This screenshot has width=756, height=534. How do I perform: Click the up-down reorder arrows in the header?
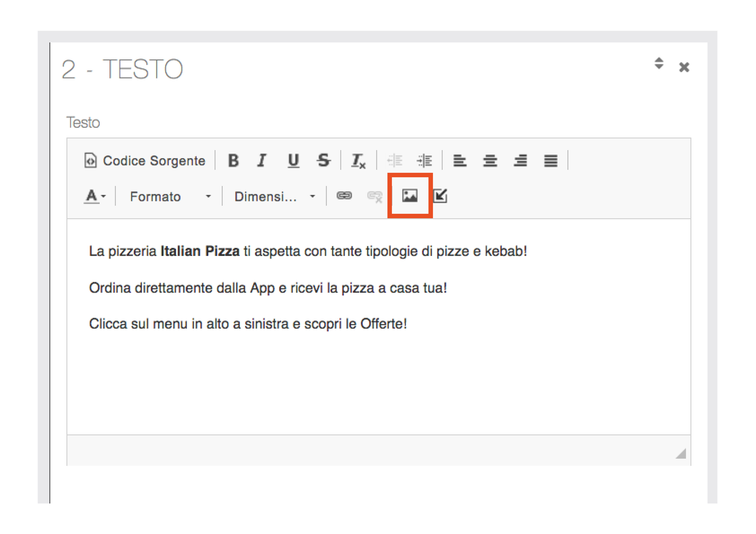pyautogui.click(x=659, y=64)
